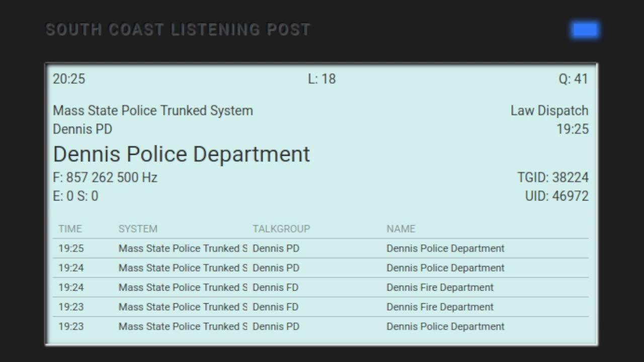Expand the SYSTEM column header
This screenshot has width=644, height=362.
tap(138, 229)
